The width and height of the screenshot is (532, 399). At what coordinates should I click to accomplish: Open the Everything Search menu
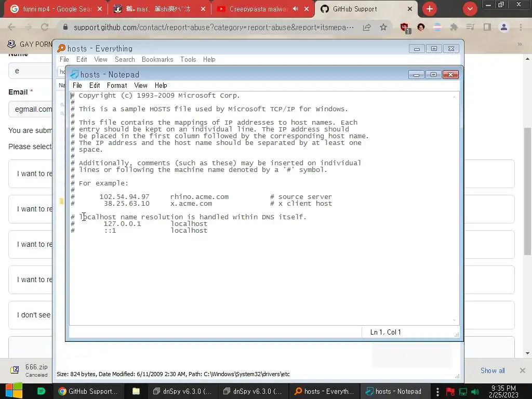click(125, 59)
